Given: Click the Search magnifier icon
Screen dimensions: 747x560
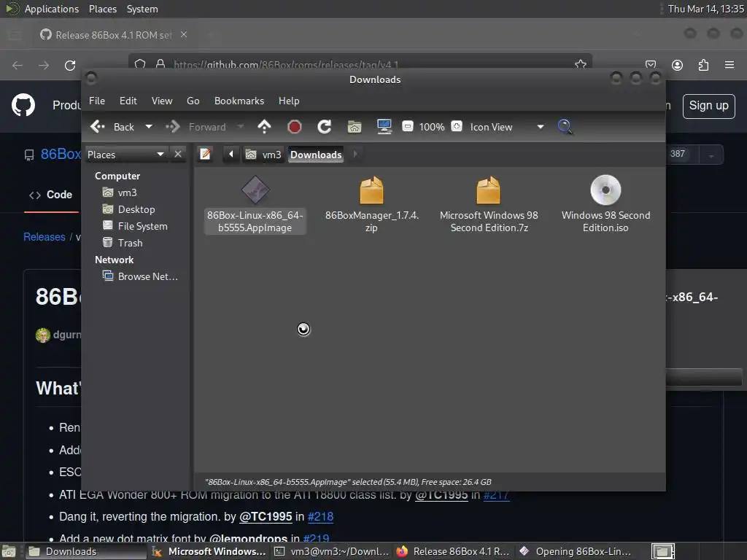Looking at the screenshot, I should coord(565,127).
